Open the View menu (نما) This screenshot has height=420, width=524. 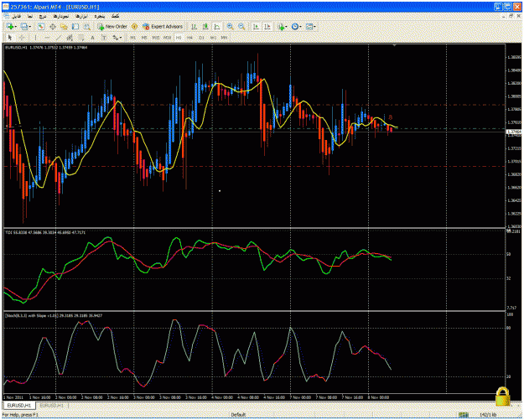[x=30, y=16]
